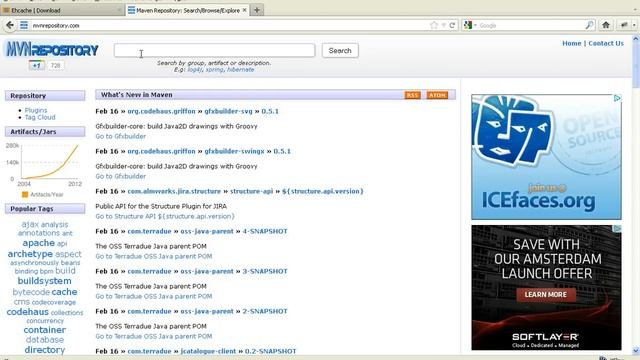Screen dimensions: 640x360
Task: Open the toolbar bookmarks menu icon
Action: click(624, 25)
